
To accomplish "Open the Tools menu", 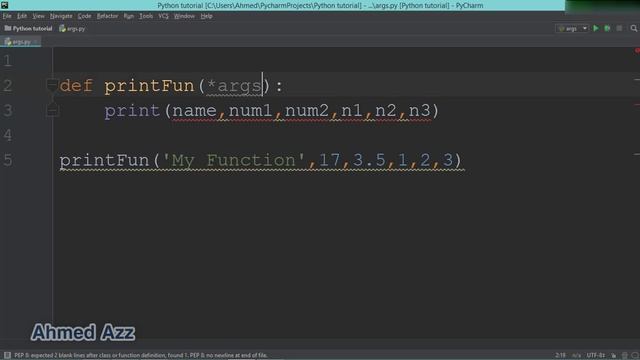I will click(146, 16).
